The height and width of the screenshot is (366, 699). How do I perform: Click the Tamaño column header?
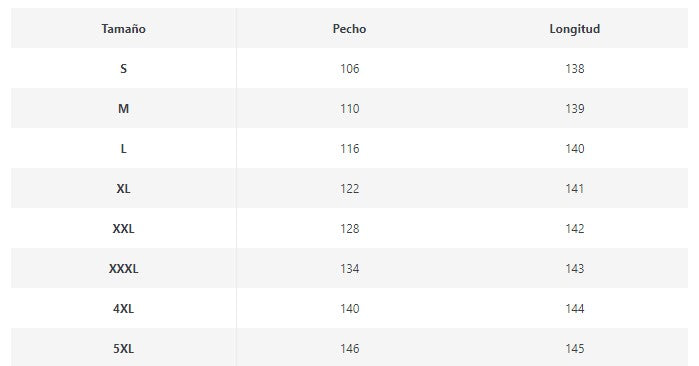click(123, 29)
